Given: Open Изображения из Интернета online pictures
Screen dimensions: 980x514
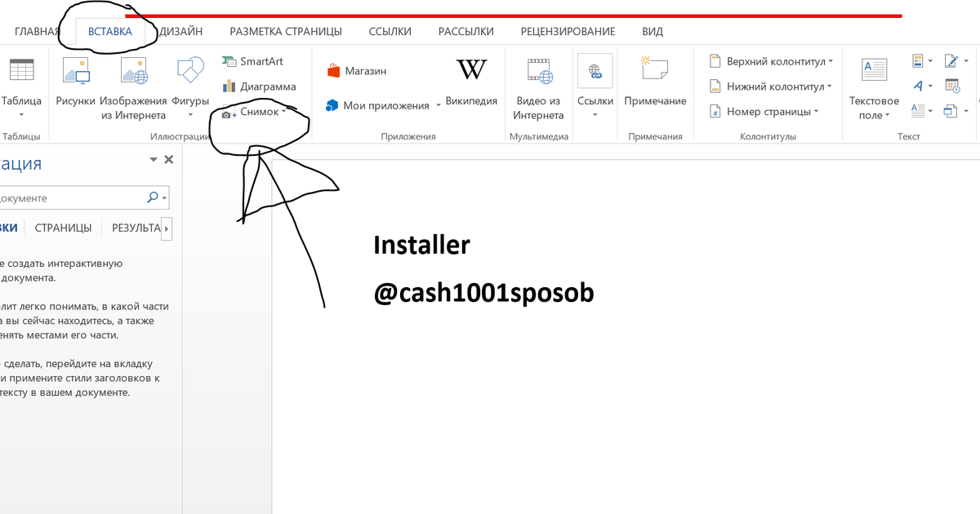Looking at the screenshot, I should [x=134, y=88].
